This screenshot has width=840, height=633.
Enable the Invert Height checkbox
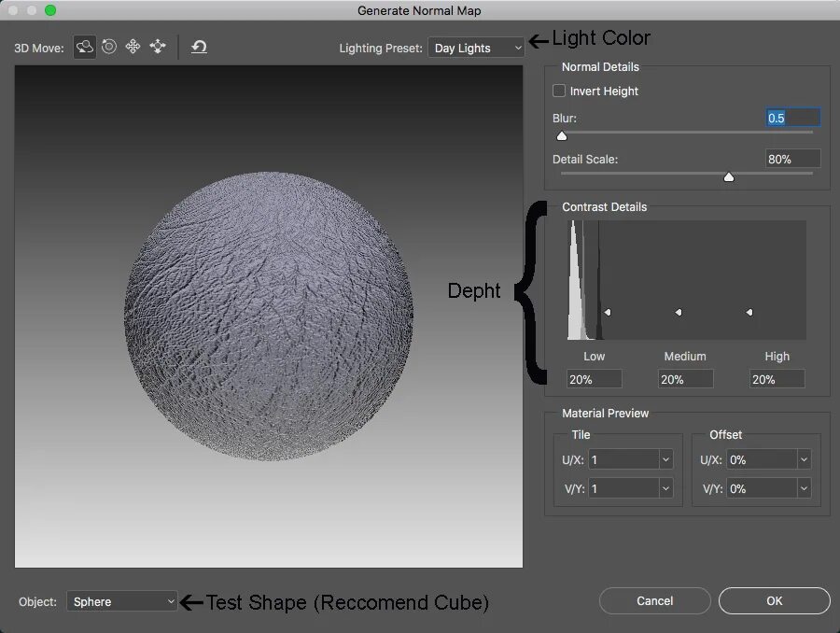[x=559, y=91]
